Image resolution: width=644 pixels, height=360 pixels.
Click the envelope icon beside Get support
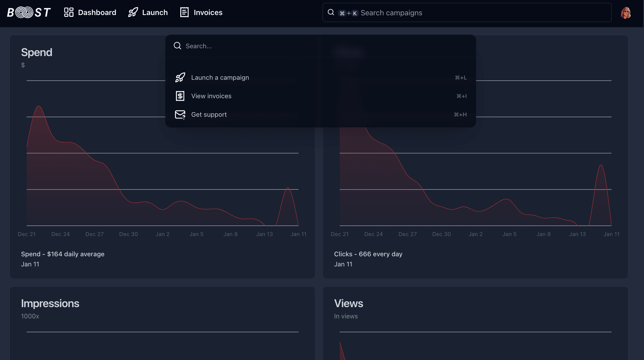click(180, 114)
